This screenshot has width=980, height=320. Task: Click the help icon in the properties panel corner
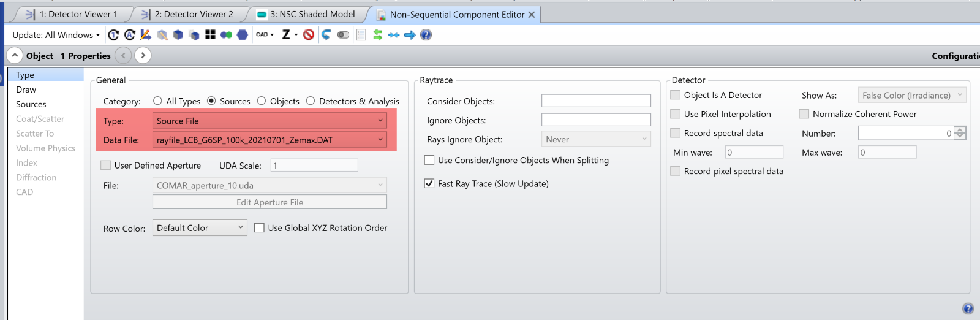[x=968, y=309]
